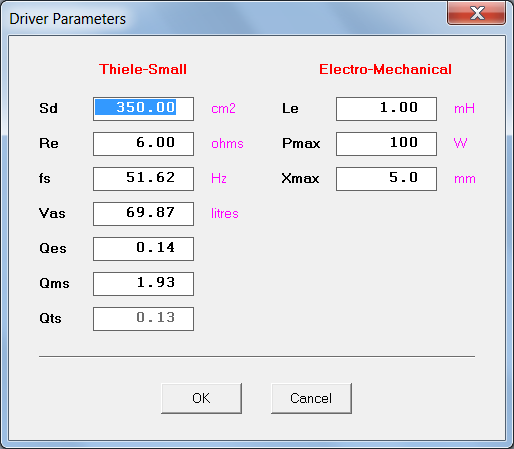
Task: Click the Sd label
Action: 48,108
